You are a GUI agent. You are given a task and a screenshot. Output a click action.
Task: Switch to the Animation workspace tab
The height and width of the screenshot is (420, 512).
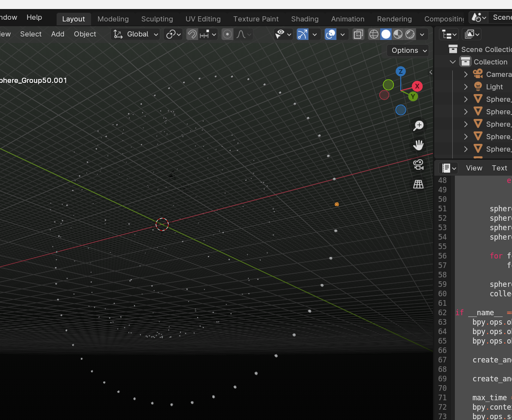pyautogui.click(x=348, y=19)
